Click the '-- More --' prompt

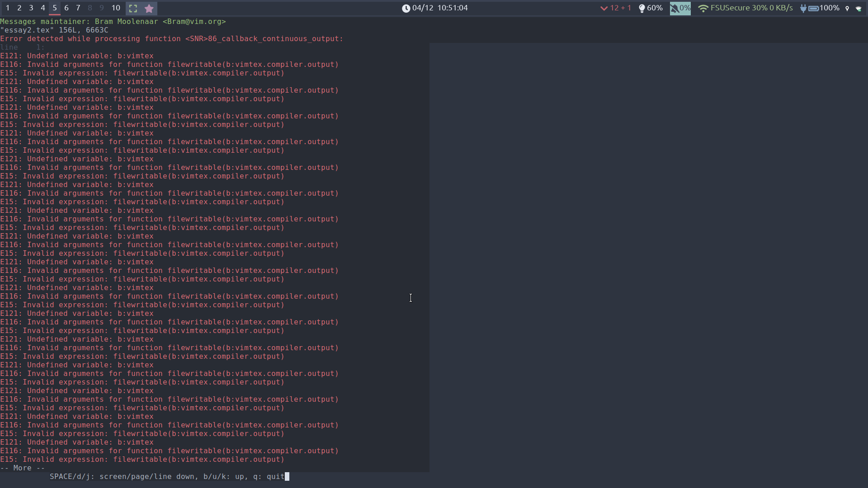tap(23, 468)
